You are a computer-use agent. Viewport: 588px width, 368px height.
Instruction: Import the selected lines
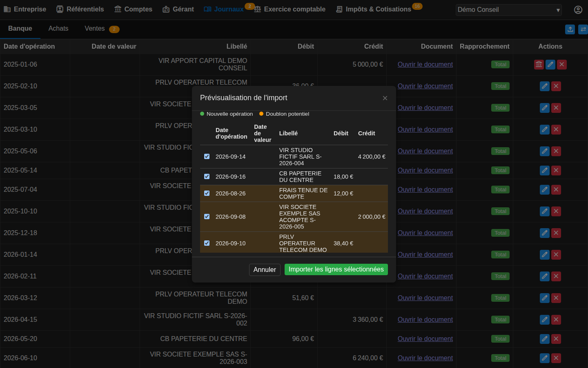[x=336, y=269]
